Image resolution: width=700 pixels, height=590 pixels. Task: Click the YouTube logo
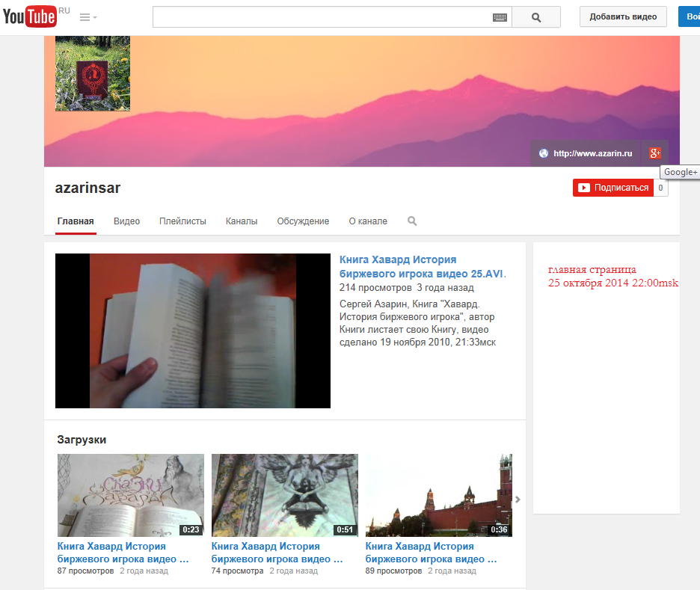(28, 16)
